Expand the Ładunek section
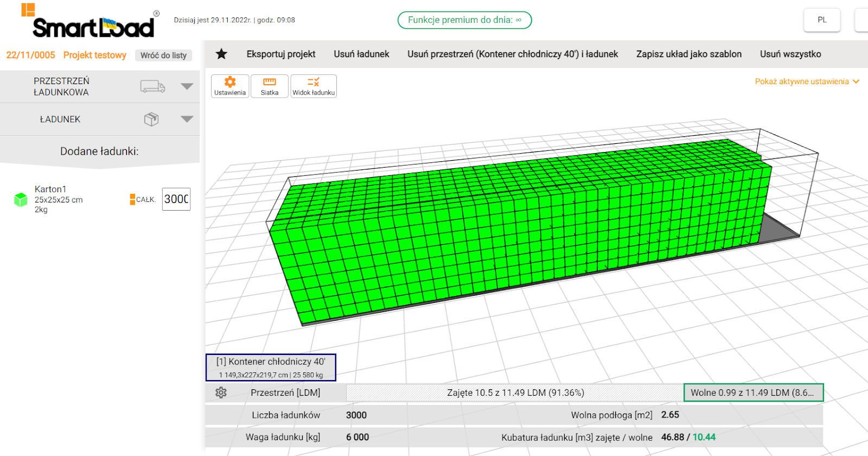Screen dimensions: 868x456 tap(187, 119)
